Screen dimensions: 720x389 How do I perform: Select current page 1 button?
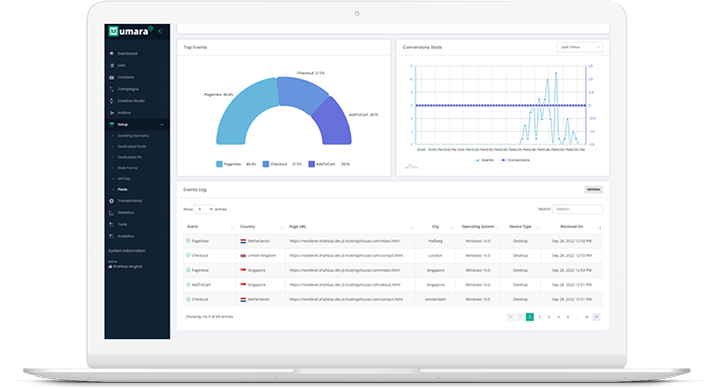[x=530, y=317]
